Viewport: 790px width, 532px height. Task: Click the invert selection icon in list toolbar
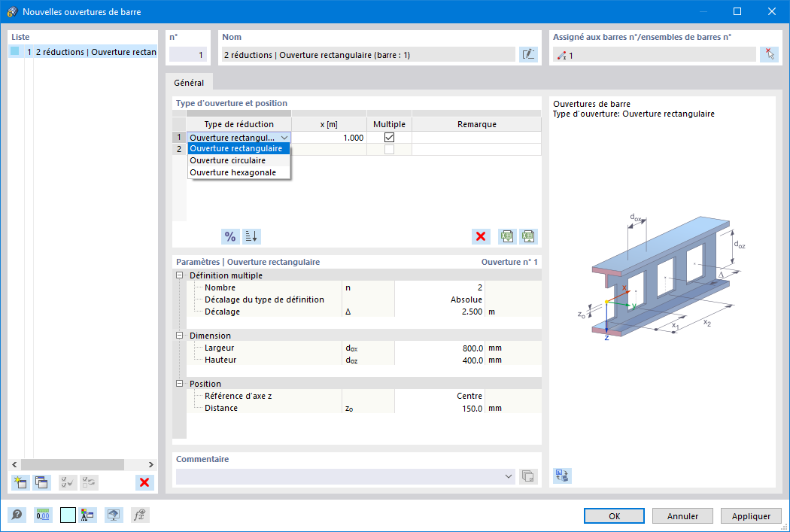click(89, 482)
